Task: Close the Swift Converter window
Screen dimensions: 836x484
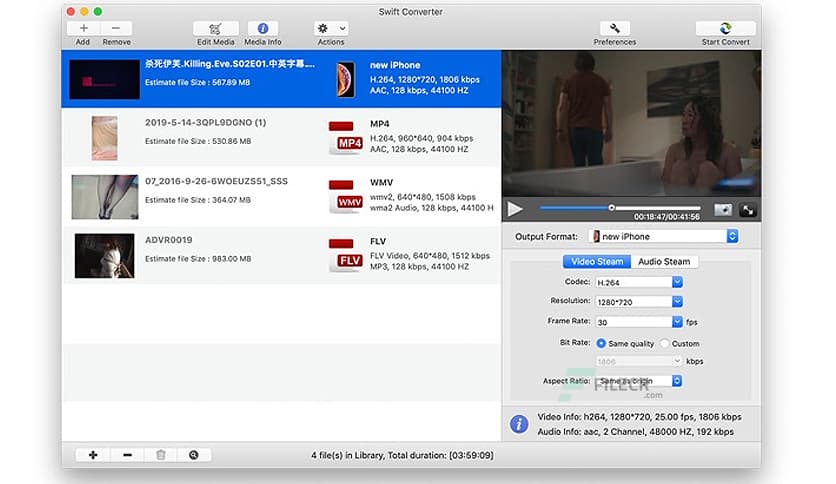Action: pos(71,11)
